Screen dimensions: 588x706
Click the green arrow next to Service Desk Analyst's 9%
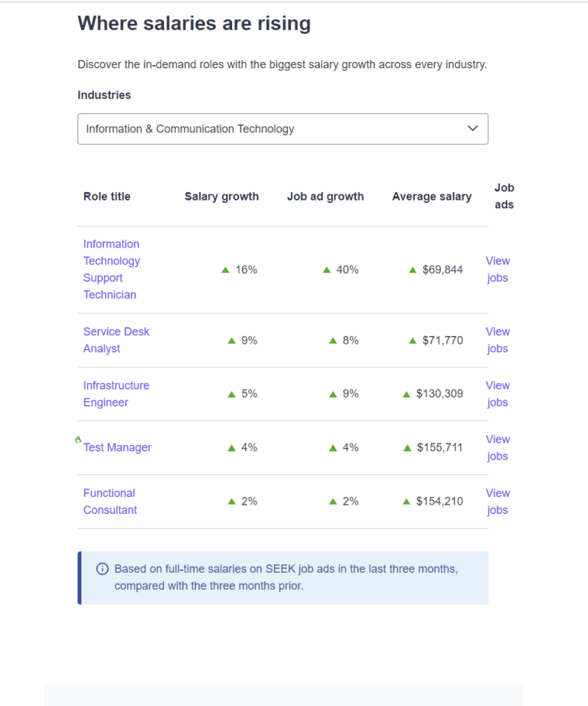click(x=231, y=340)
